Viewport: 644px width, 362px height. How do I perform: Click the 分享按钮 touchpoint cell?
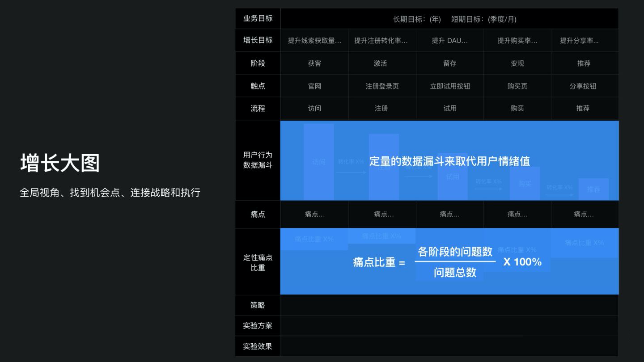(585, 86)
